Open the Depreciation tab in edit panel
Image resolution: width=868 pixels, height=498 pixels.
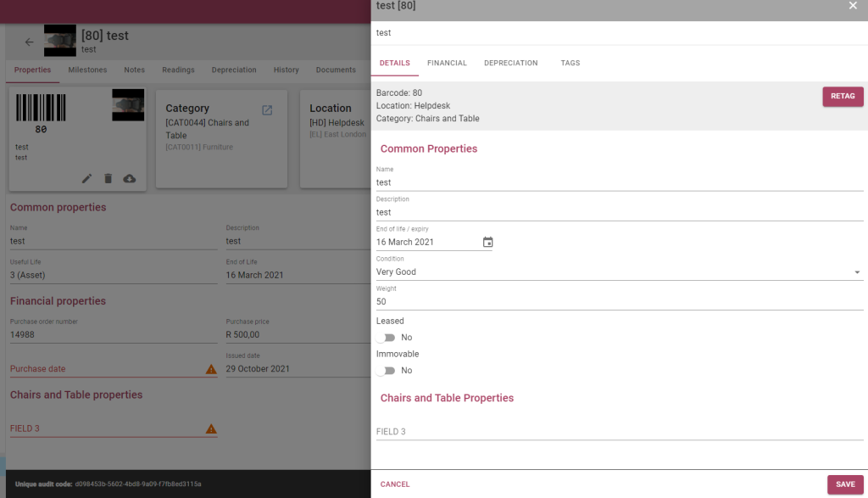click(511, 63)
